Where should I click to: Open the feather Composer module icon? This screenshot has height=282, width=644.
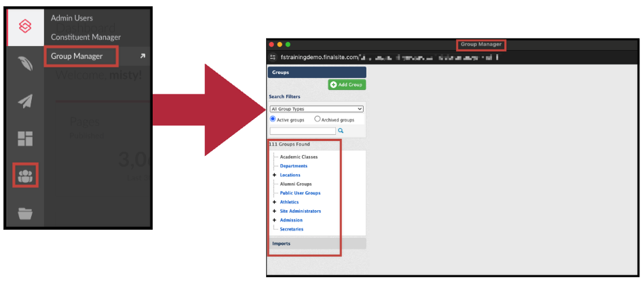(26, 64)
